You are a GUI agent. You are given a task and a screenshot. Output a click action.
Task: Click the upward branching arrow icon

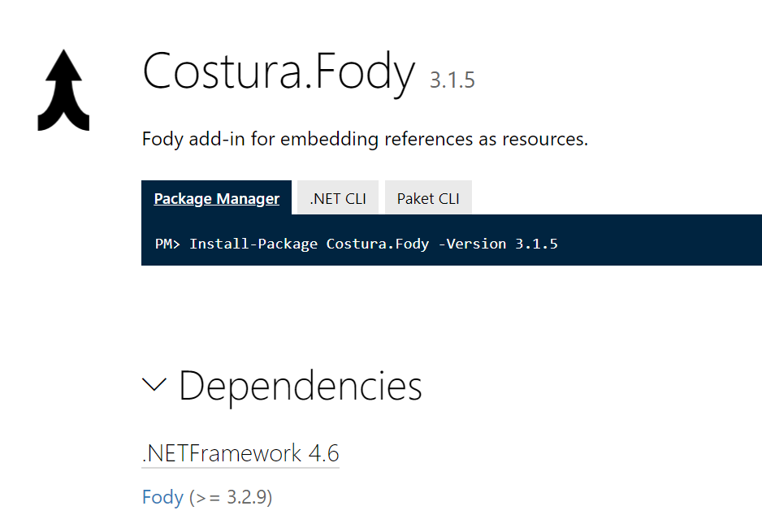point(62,89)
